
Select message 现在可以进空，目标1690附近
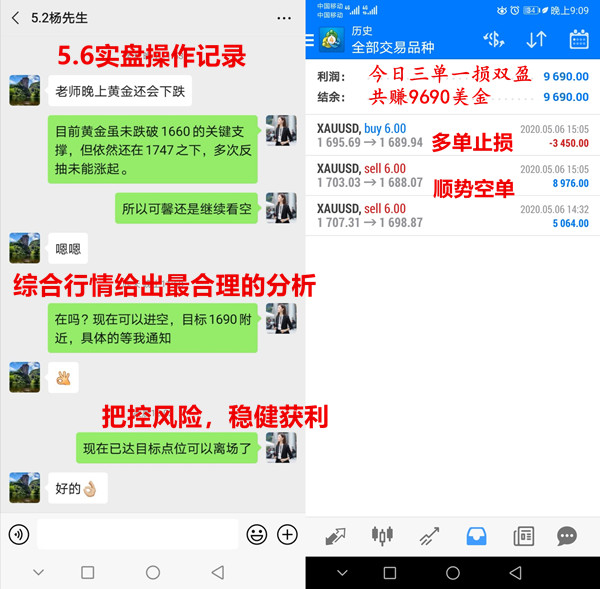(153, 328)
